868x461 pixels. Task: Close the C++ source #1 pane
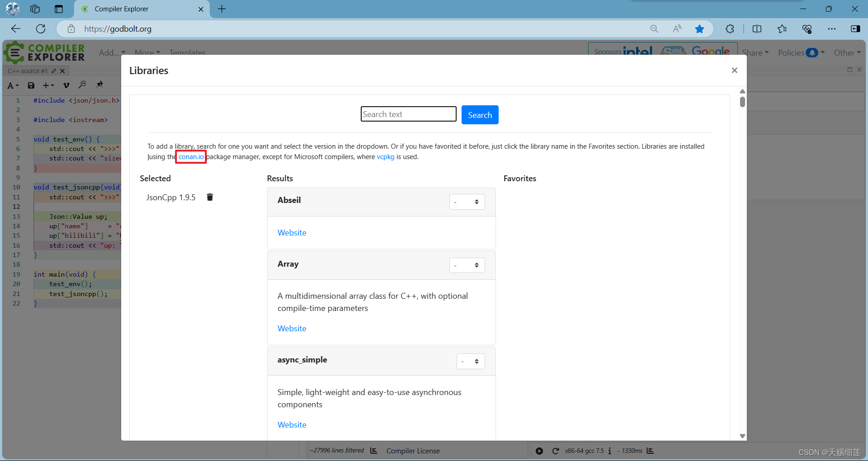63,71
